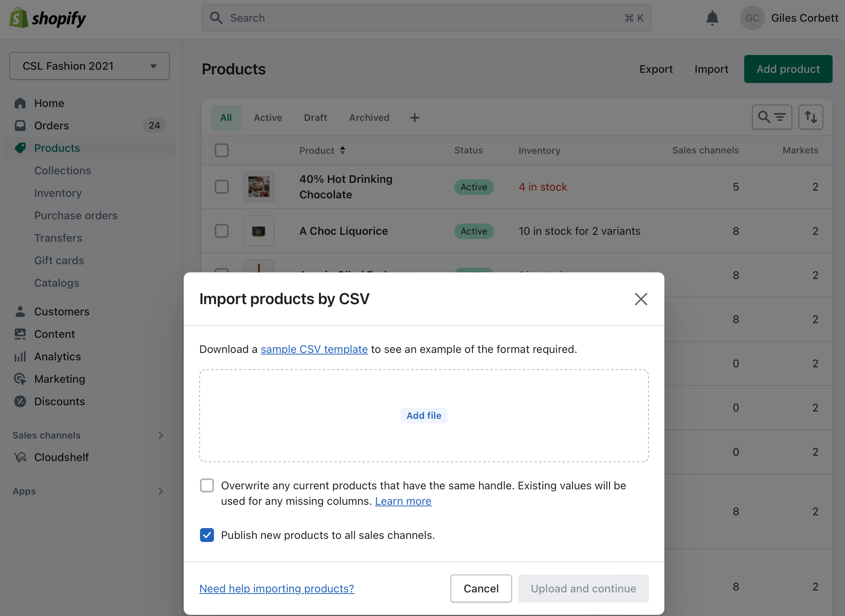This screenshot has width=845, height=616.
Task: Click the Shopify logo
Action: click(x=47, y=18)
